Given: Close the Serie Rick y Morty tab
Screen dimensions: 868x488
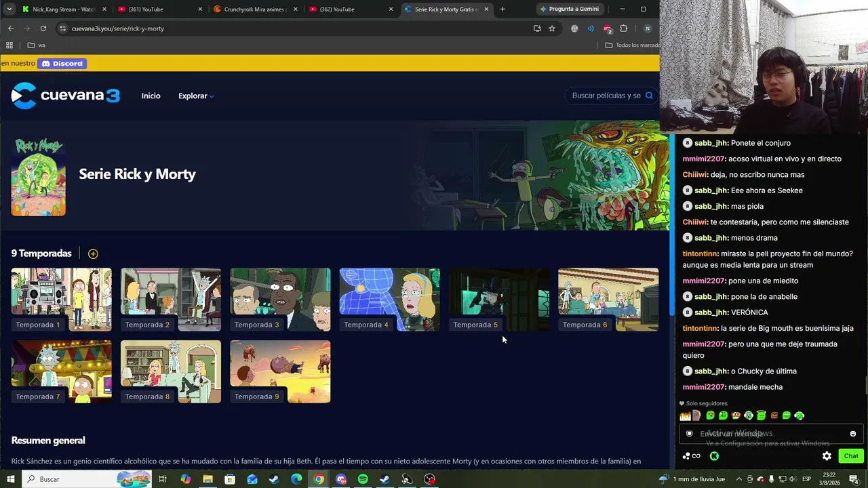Looking at the screenshot, I should pyautogui.click(x=486, y=9).
